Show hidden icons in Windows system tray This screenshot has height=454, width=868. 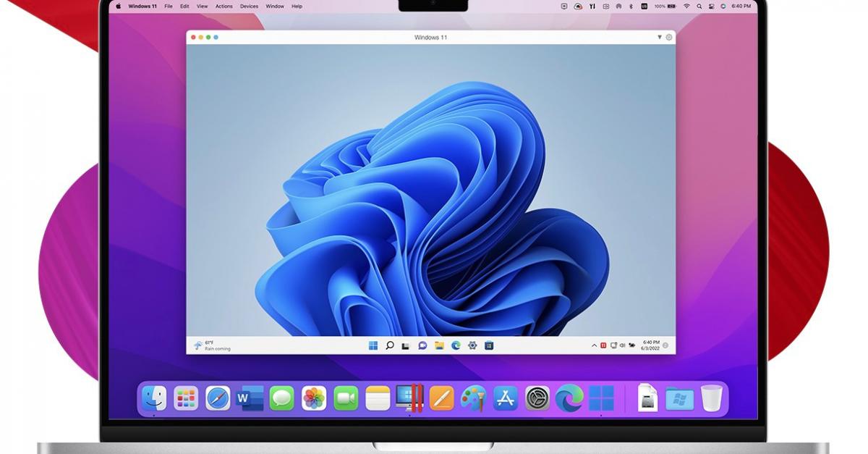pos(595,345)
